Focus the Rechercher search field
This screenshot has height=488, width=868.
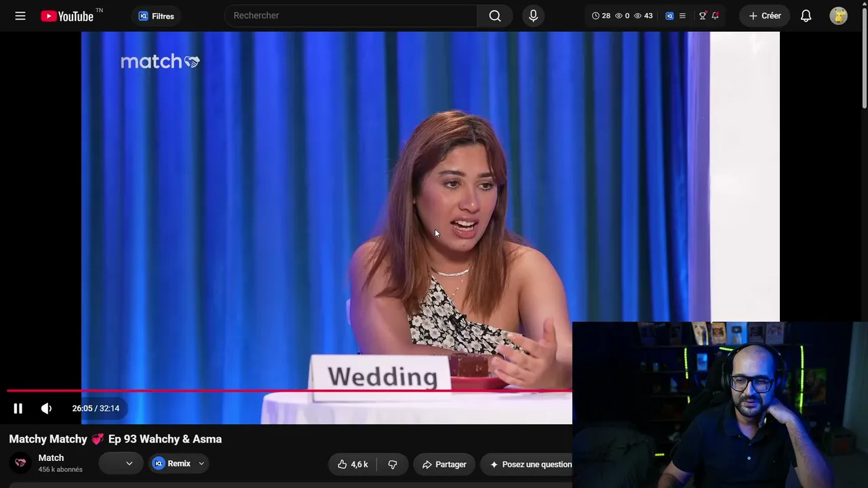[x=351, y=16]
